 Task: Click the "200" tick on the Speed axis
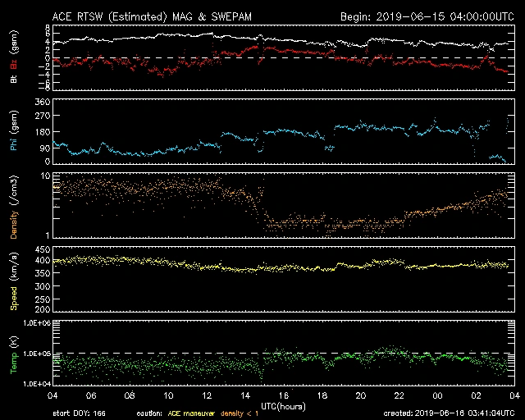(43, 309)
